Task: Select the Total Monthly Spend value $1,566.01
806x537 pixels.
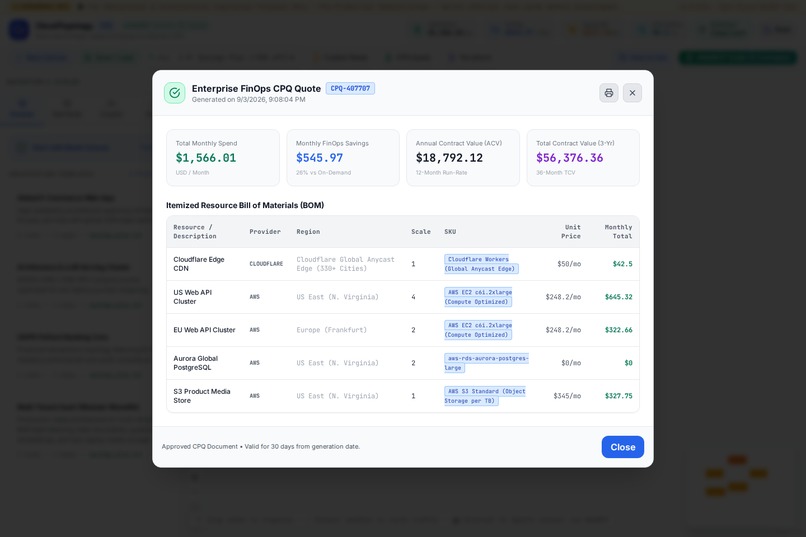Action: point(206,158)
